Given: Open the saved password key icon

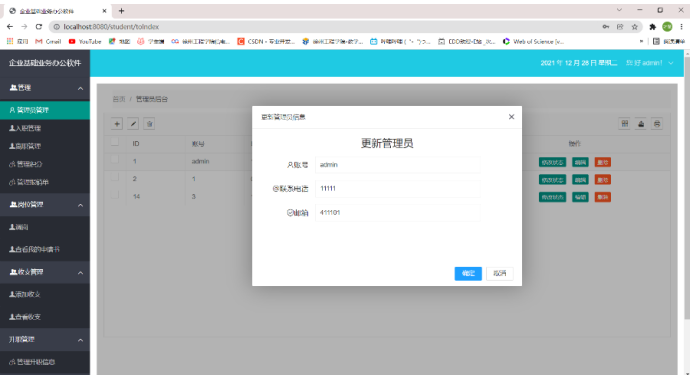Looking at the screenshot, I should [606, 27].
